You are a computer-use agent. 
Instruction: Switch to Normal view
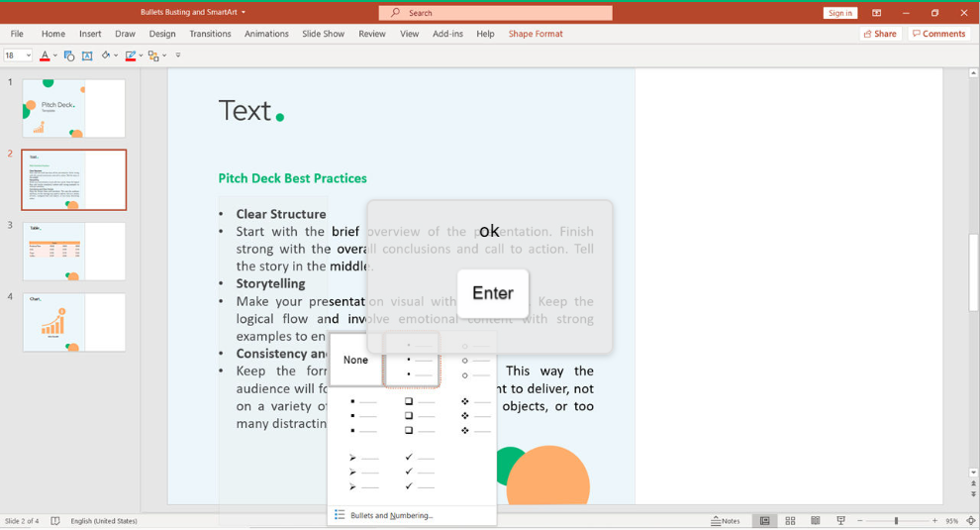(x=764, y=521)
